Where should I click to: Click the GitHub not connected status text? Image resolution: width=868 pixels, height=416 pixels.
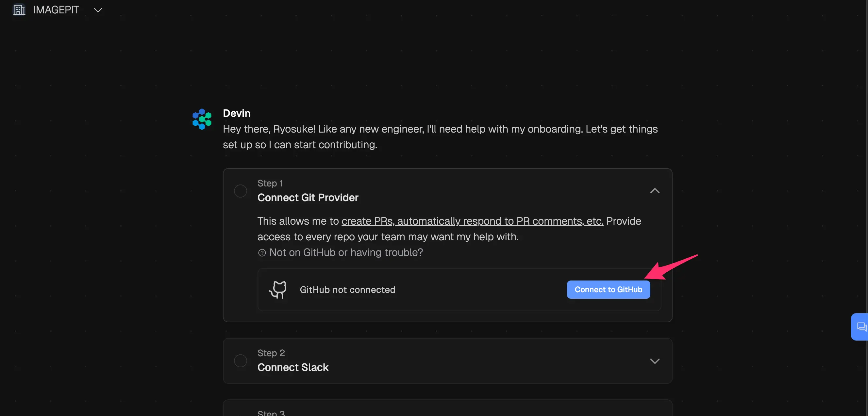tap(347, 290)
